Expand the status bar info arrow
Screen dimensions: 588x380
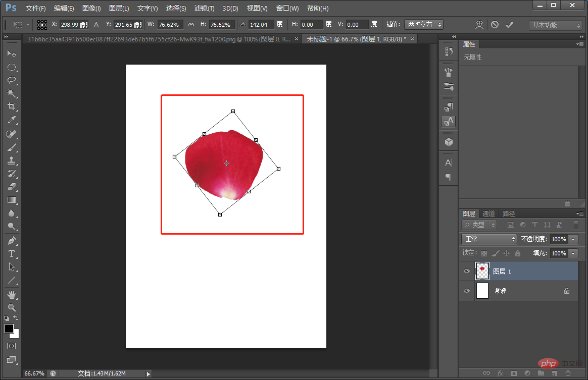point(149,373)
